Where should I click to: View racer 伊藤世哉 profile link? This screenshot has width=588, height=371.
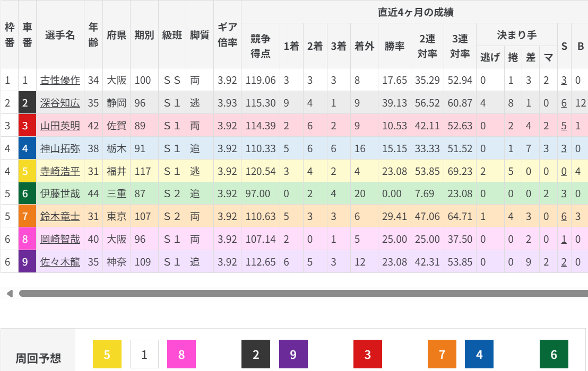[60, 194]
